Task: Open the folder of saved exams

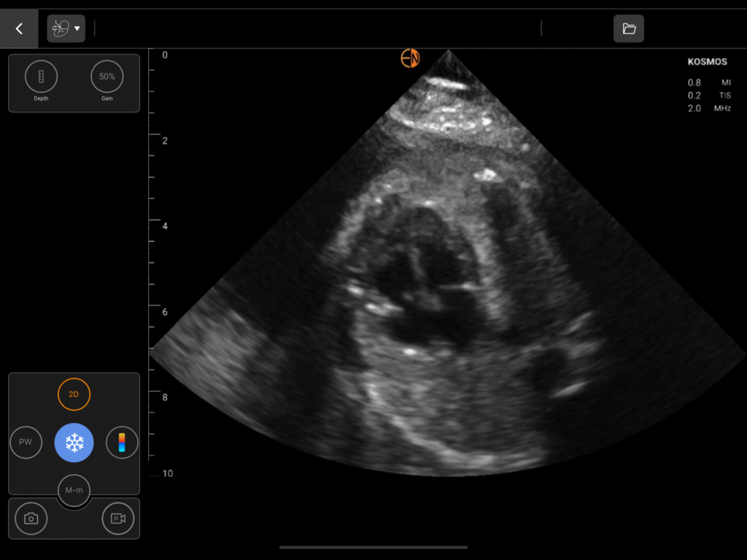Action: (x=628, y=28)
